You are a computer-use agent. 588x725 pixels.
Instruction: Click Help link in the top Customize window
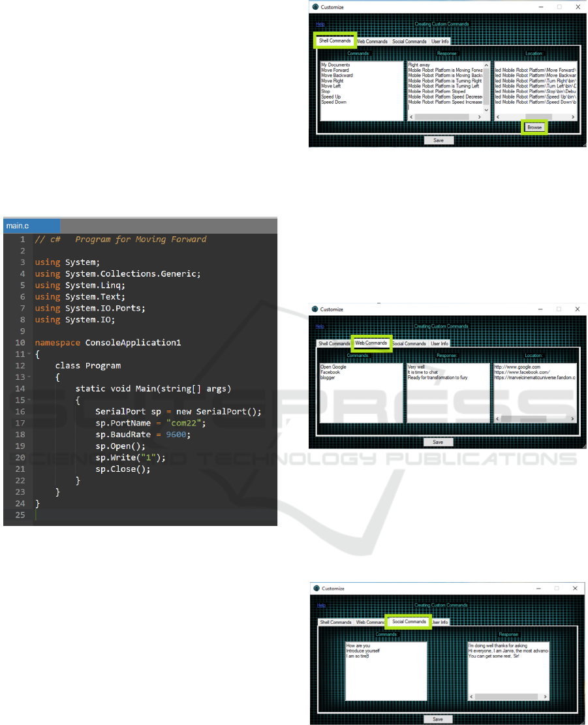(x=320, y=24)
